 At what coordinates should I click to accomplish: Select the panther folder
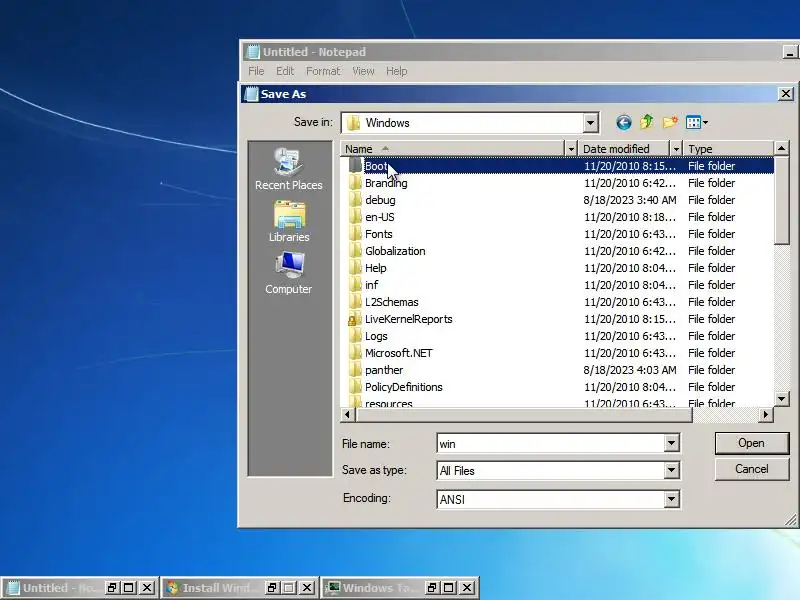[384, 370]
